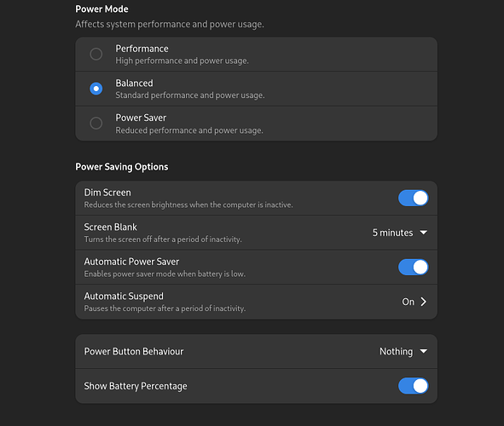Click the Power Saver row label
The height and width of the screenshot is (426, 504).
pyautogui.click(x=141, y=118)
